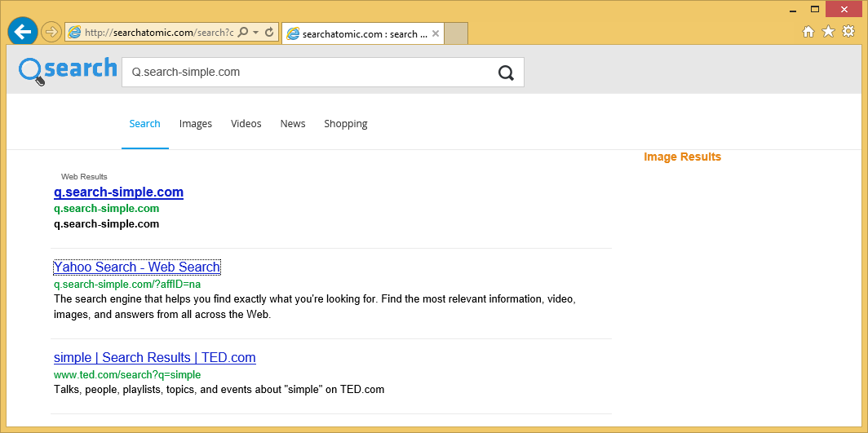Click the Web Results label
Image resolution: width=868 pixels, height=433 pixels.
84,177
